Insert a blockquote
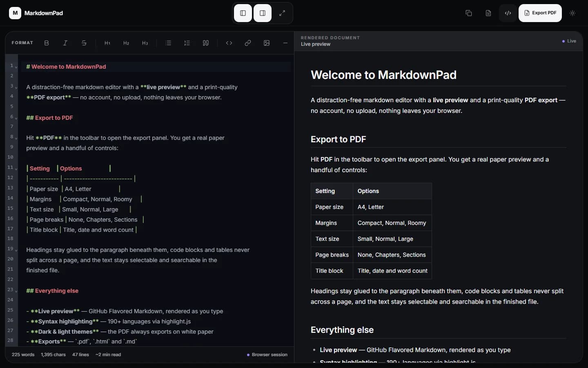The width and height of the screenshot is (588, 368). click(206, 43)
